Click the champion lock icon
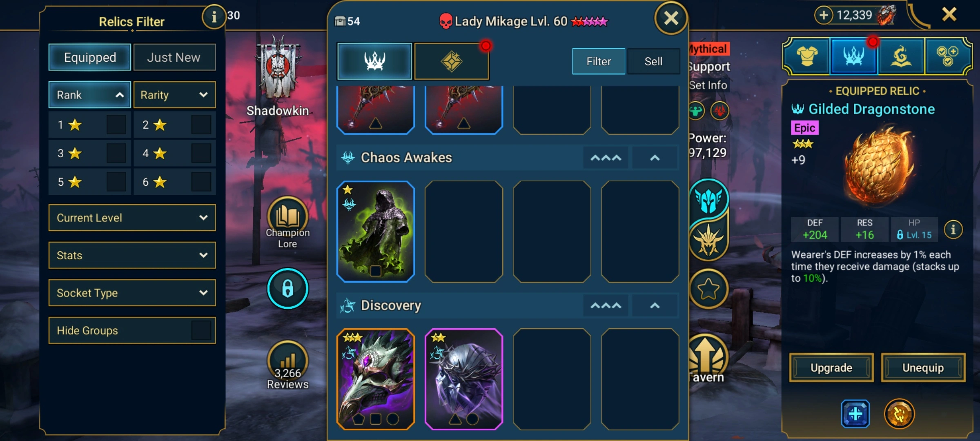The height and width of the screenshot is (441, 980). (x=288, y=288)
